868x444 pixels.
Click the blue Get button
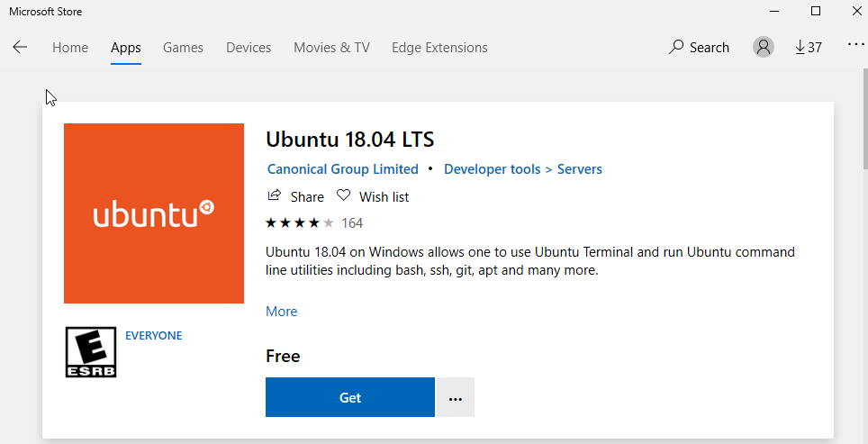point(350,397)
